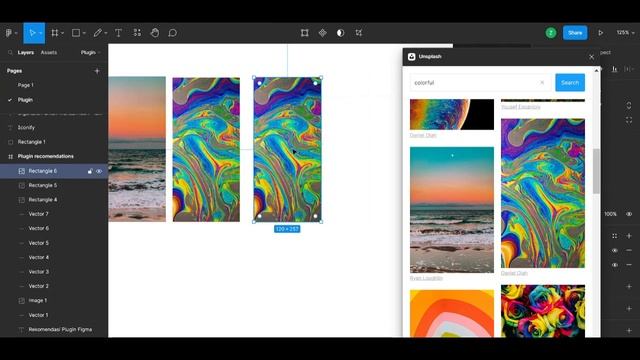
Task: Insert the beach sunset Unsplash thumbnail
Action: click(452, 210)
